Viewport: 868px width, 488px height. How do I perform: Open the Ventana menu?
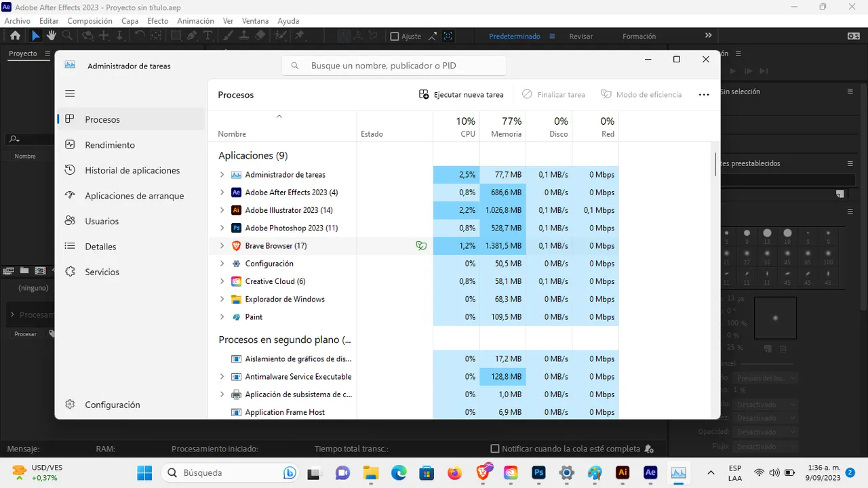254,21
